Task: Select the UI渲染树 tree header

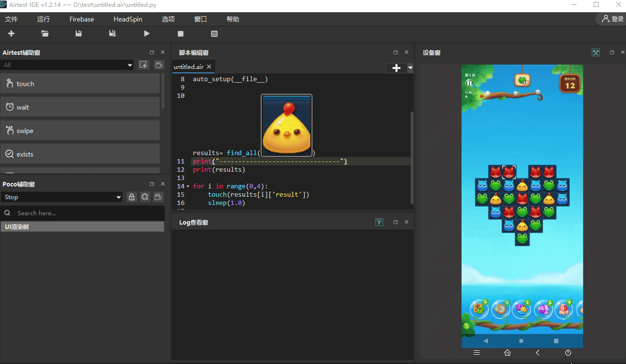Action: 82,227
